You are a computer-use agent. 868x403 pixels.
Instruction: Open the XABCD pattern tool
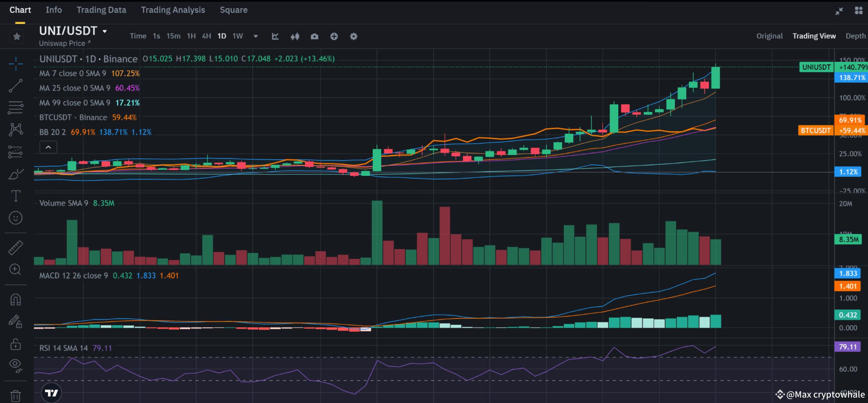(16, 130)
